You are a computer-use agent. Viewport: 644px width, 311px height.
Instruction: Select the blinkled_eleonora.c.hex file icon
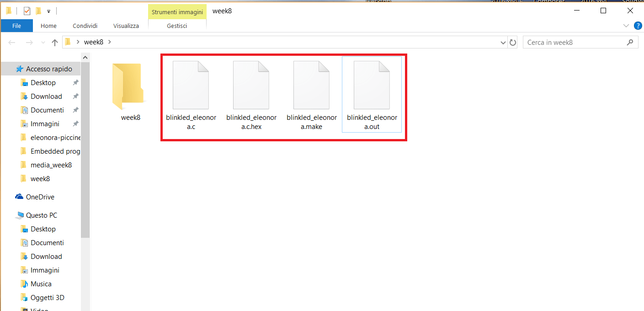click(x=251, y=85)
